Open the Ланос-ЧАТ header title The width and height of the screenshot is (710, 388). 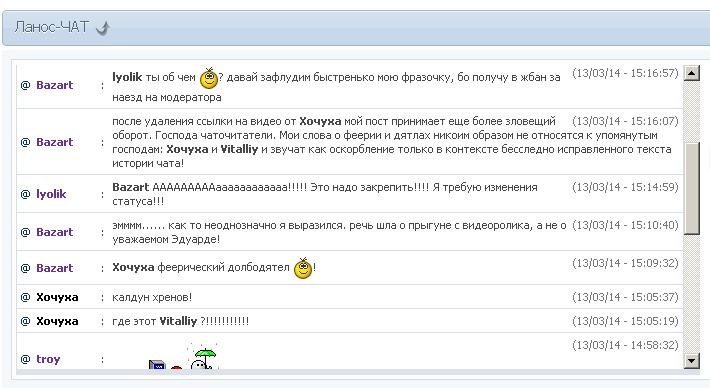pos(52,27)
